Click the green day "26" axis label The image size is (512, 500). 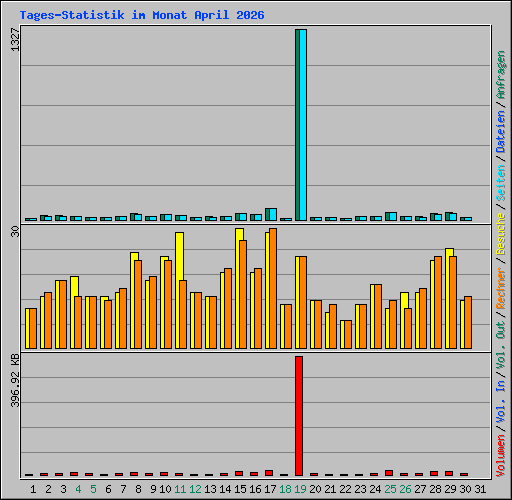(x=405, y=489)
